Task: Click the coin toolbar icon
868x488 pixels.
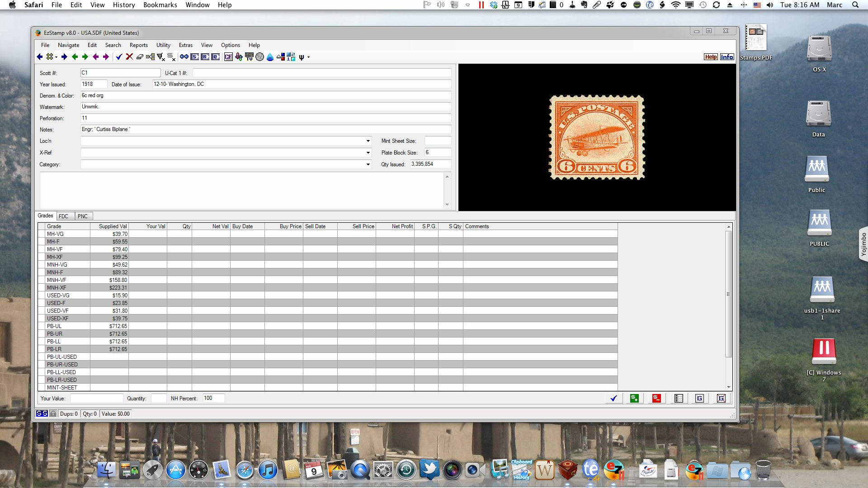Action: tap(259, 57)
